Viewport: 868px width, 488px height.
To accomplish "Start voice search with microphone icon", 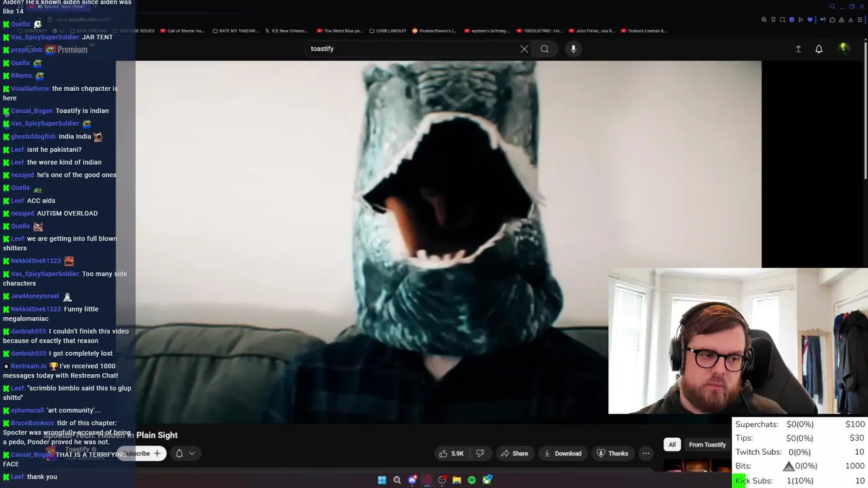I will (x=573, y=49).
